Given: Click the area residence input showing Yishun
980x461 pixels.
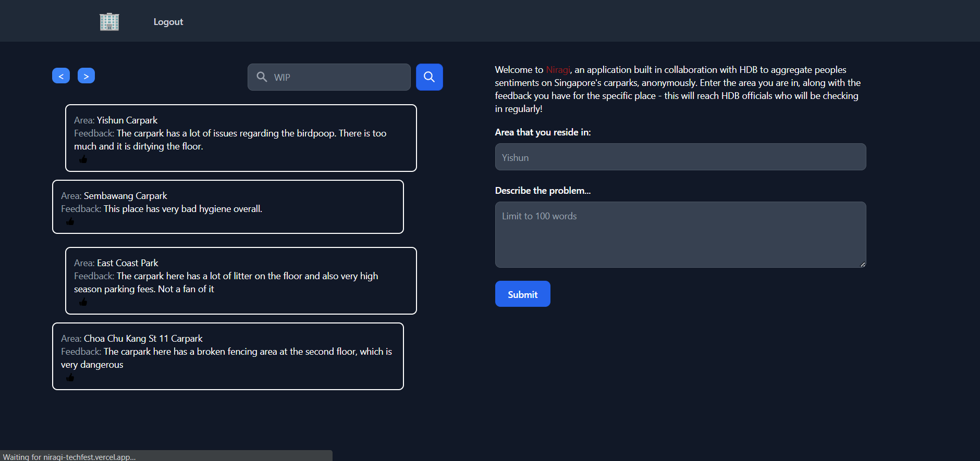Looking at the screenshot, I should (679, 157).
